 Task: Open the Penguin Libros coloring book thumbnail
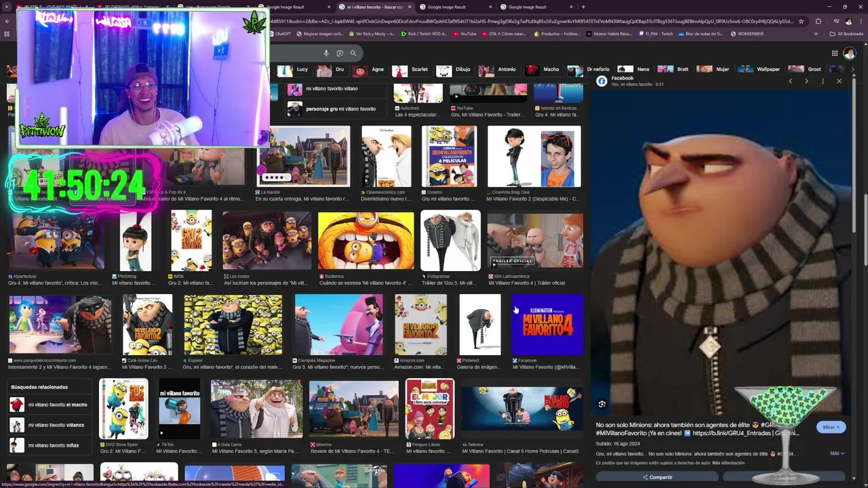(x=430, y=409)
